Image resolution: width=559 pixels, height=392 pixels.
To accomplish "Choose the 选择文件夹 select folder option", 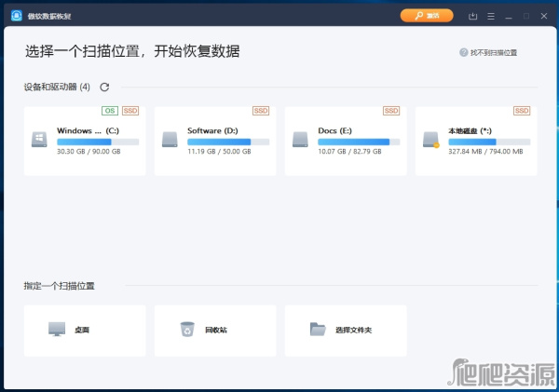I will click(346, 331).
